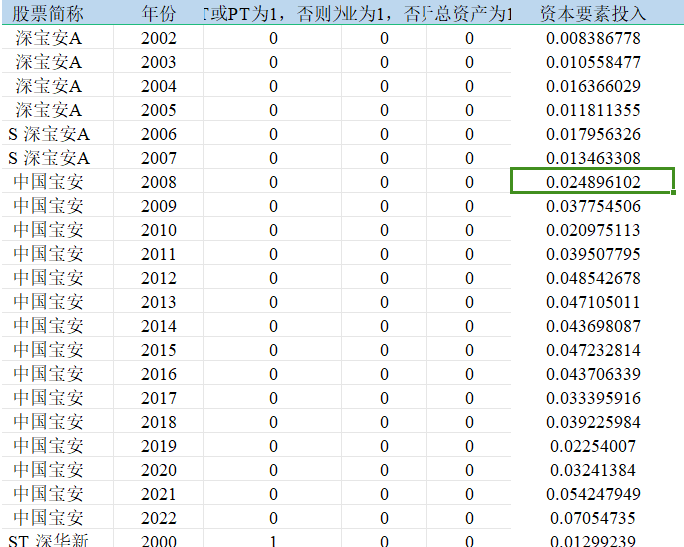This screenshot has height=547, width=684.
Task: Click 中国宝安 in the 2008 row
Action: pyautogui.click(x=48, y=182)
